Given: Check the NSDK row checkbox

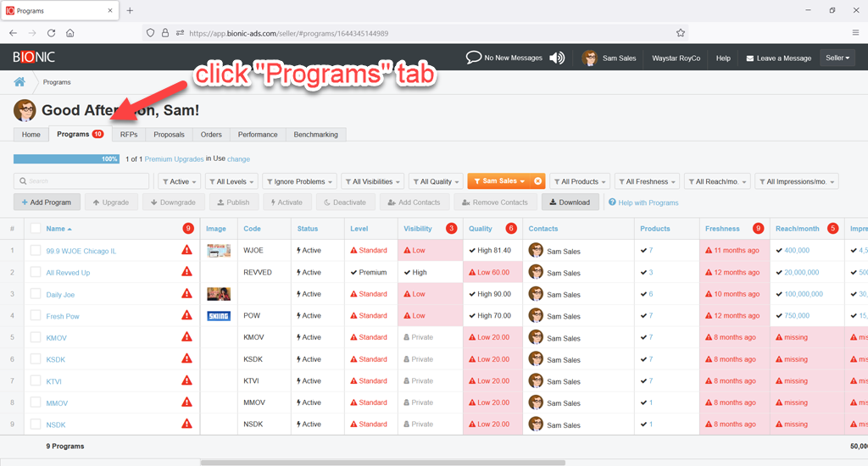Looking at the screenshot, I should (36, 424).
